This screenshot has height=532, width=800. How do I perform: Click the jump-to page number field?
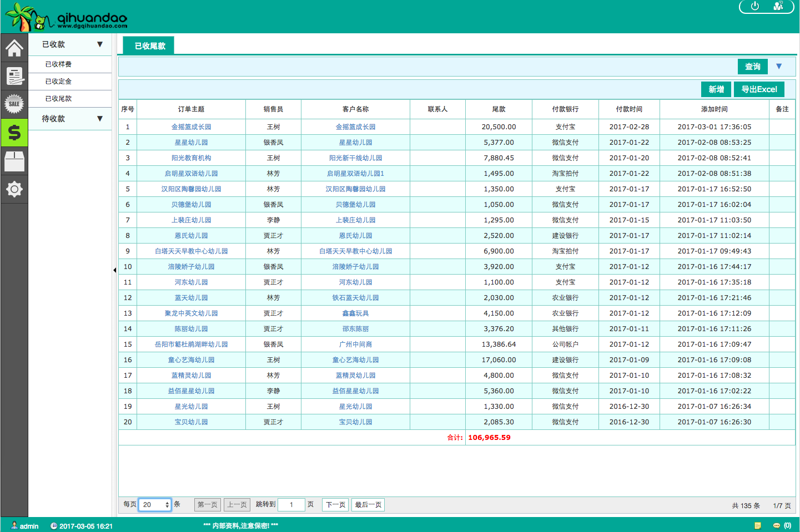(291, 505)
